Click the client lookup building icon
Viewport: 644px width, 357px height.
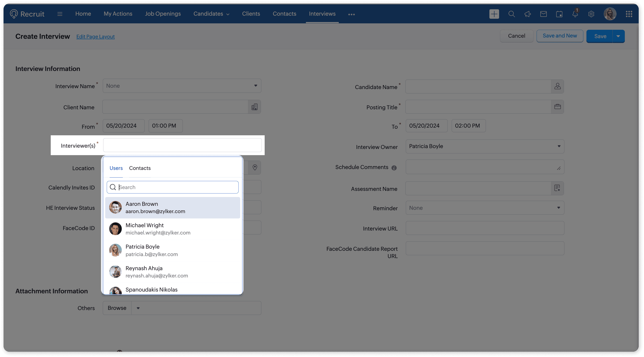(254, 107)
